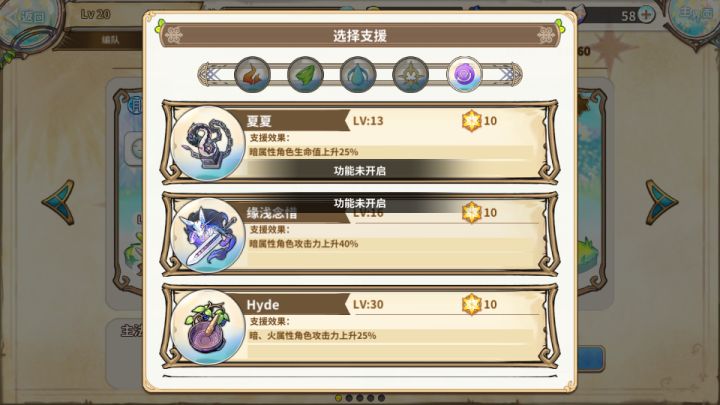Screen dimensions: 720x405
Task: Select the purple dark element filter
Action: click(464, 74)
